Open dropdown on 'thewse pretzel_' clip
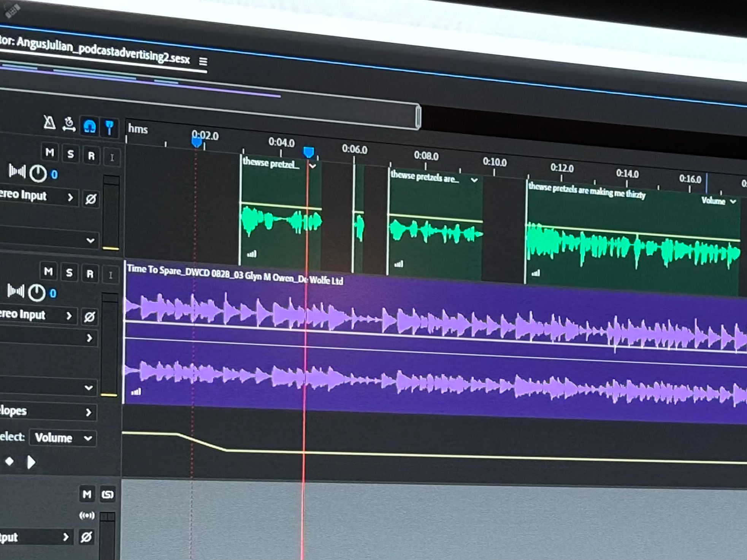The height and width of the screenshot is (560, 747). point(312,166)
